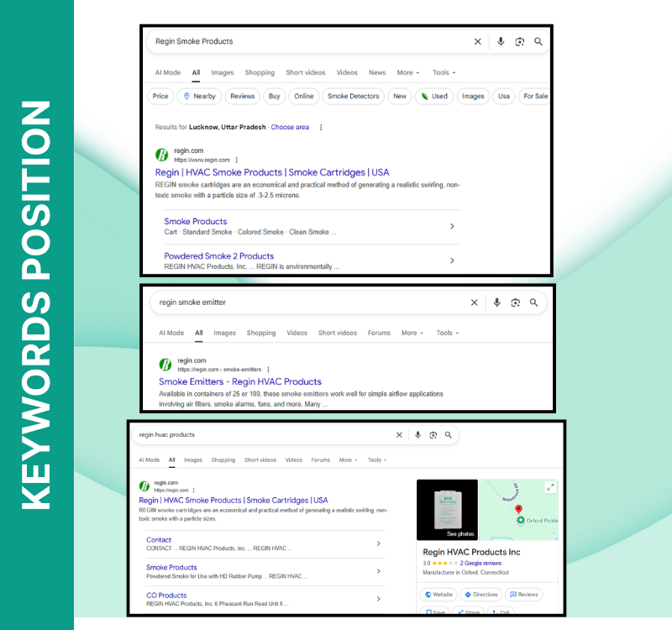Enable the Used filter chip
This screenshot has height=630, width=672.
pos(434,97)
